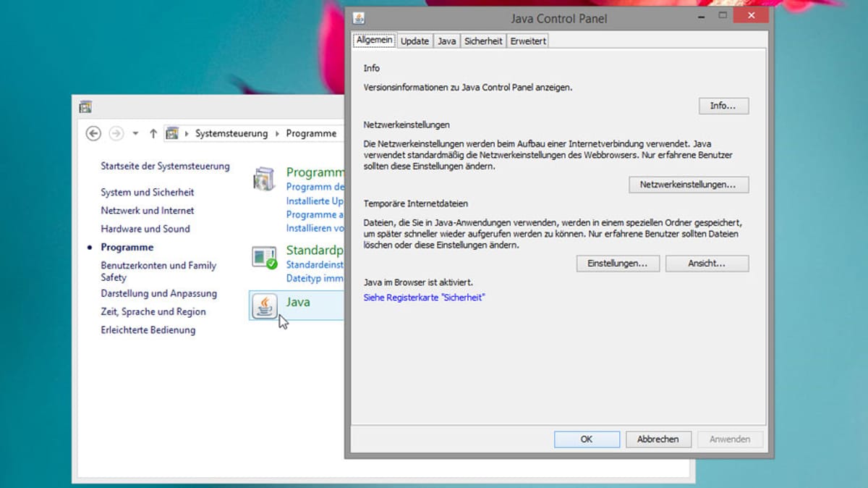Switch to the Sicherheit tab
This screenshot has width=868, height=488.
coord(482,41)
